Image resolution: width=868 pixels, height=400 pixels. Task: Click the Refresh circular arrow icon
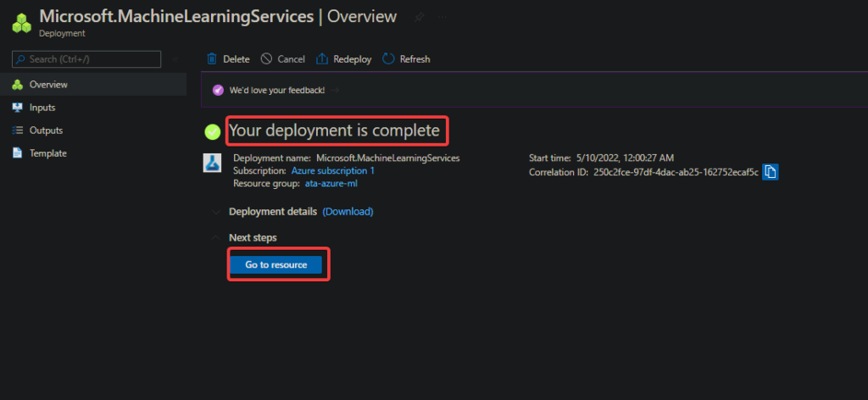(x=388, y=58)
